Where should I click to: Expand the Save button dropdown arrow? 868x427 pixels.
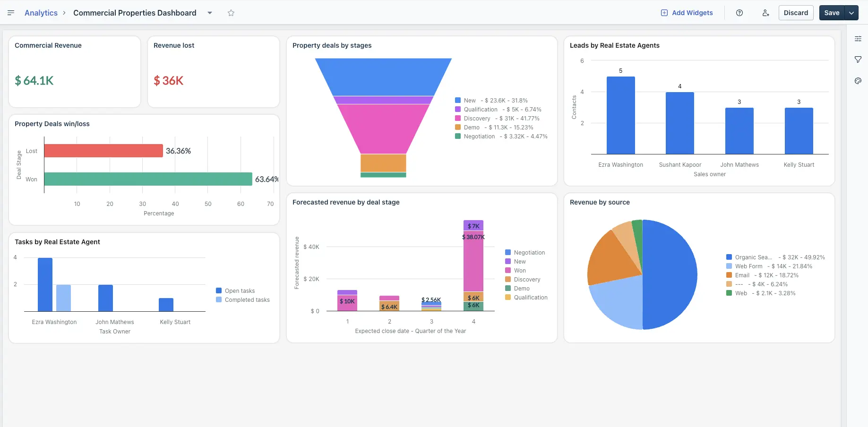click(851, 13)
